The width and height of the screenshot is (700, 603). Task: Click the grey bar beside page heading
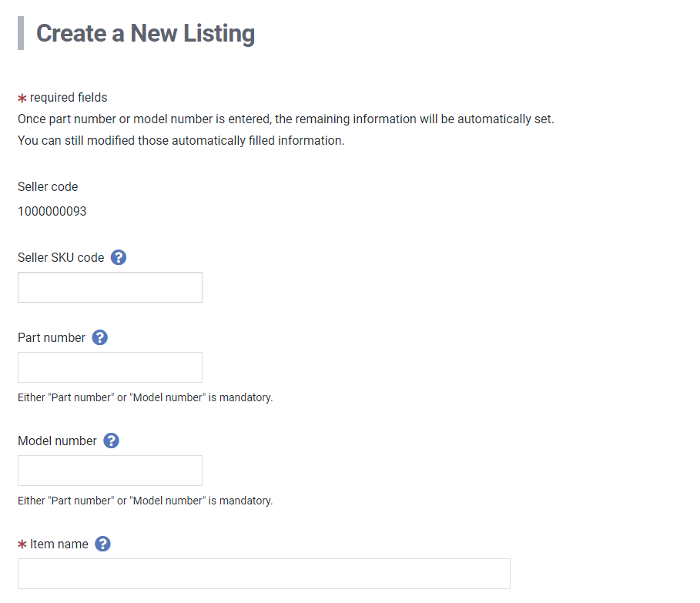tap(21, 33)
